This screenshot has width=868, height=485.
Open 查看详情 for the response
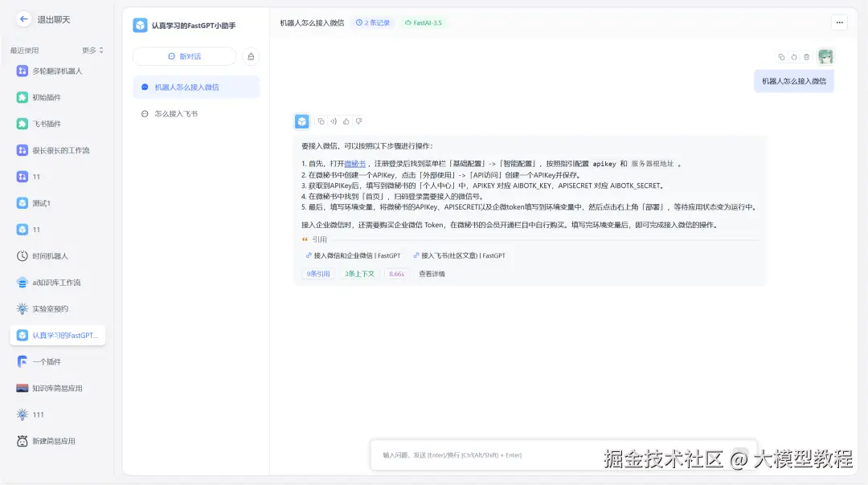pyautogui.click(x=432, y=274)
